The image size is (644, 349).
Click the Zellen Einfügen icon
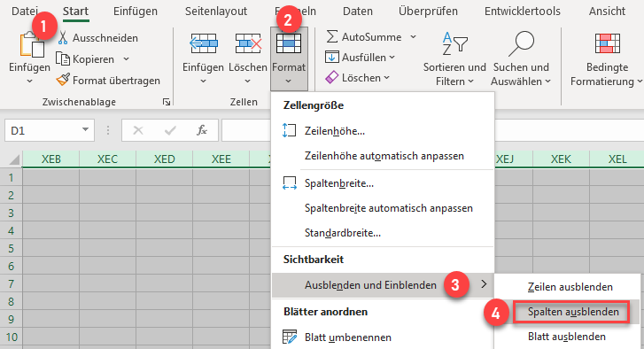pos(204,43)
